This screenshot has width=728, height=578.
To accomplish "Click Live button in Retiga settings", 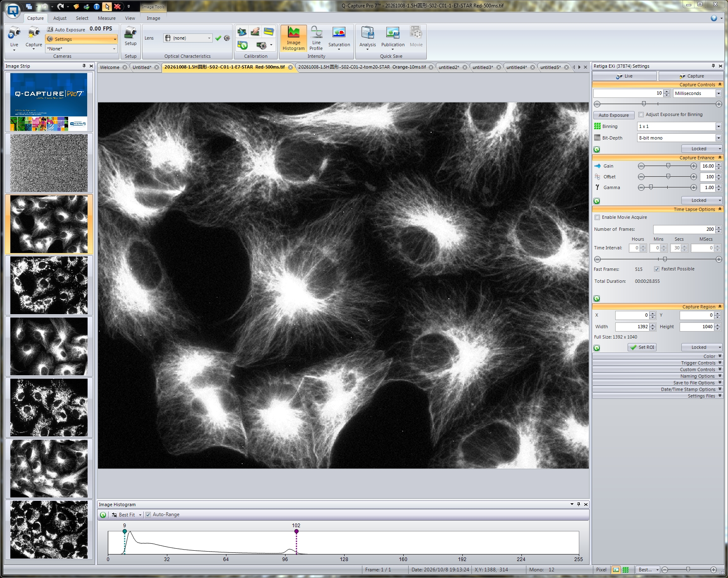I will click(624, 76).
